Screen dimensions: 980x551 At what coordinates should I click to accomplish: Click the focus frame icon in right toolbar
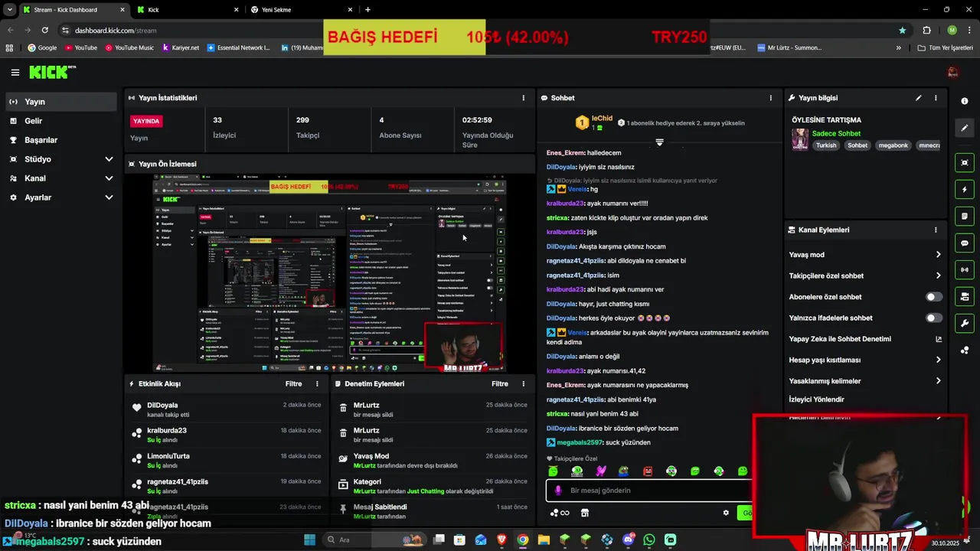click(x=965, y=162)
